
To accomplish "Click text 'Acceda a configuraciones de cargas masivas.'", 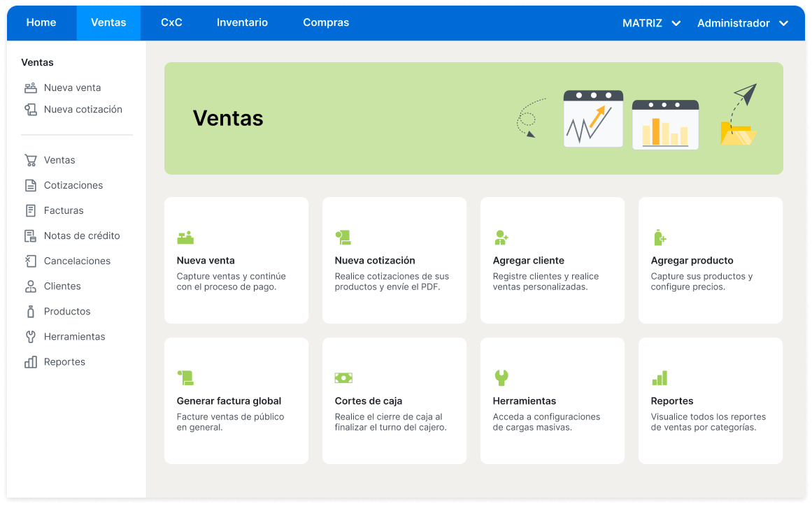I will [x=546, y=422].
